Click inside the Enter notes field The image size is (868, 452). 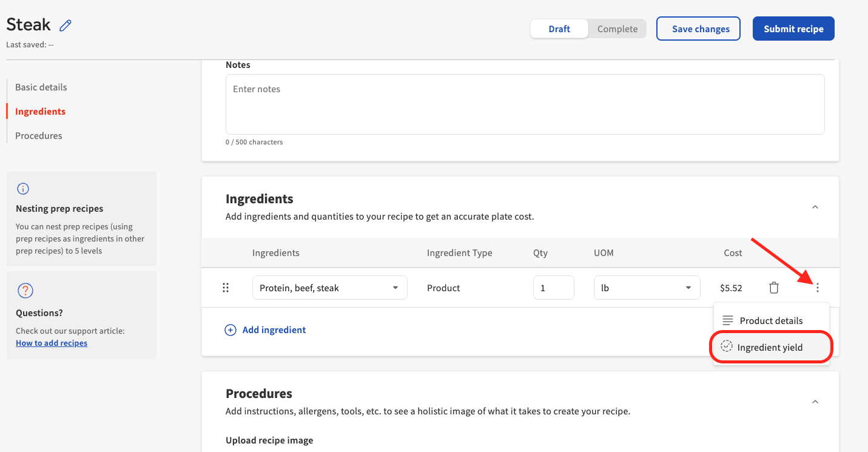click(525, 103)
